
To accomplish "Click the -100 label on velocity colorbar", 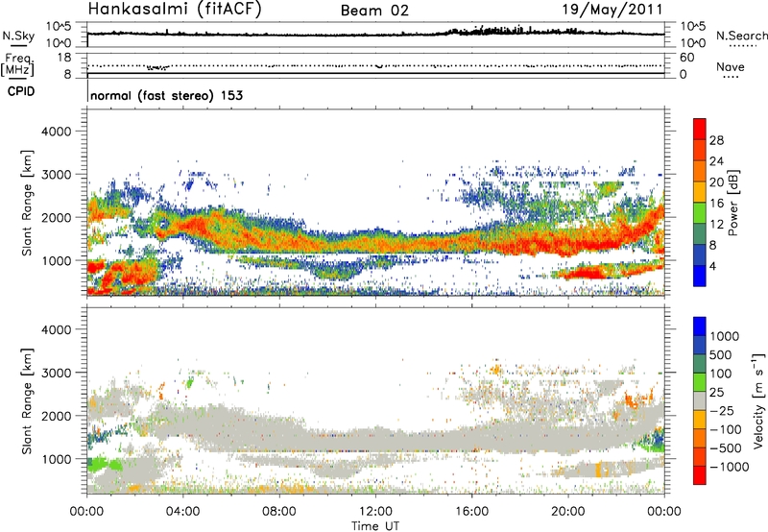I will point(726,429).
